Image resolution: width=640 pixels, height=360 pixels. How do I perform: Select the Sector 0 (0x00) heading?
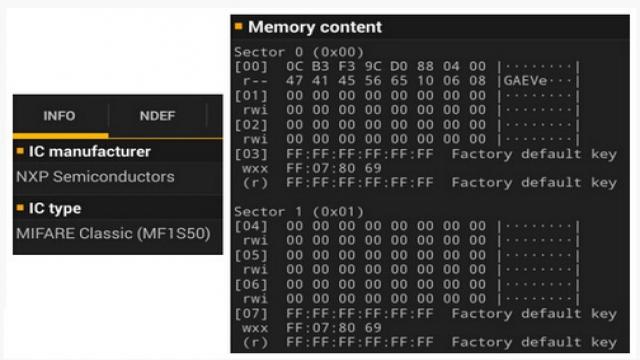coord(299,52)
